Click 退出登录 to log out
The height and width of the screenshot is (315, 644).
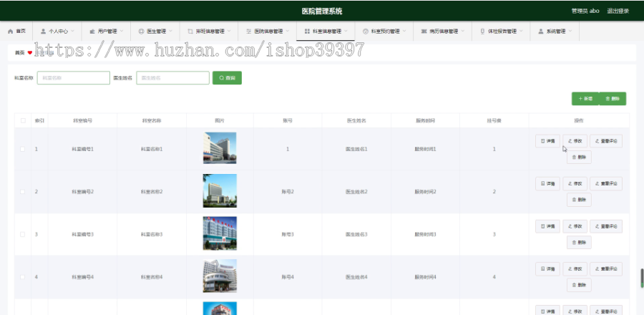click(x=618, y=11)
